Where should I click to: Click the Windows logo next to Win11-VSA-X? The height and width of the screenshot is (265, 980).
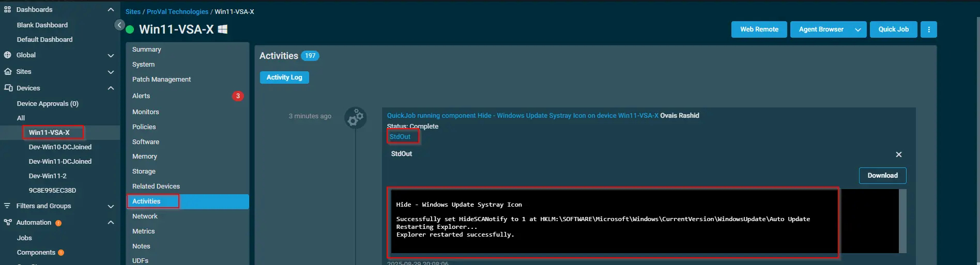223,29
